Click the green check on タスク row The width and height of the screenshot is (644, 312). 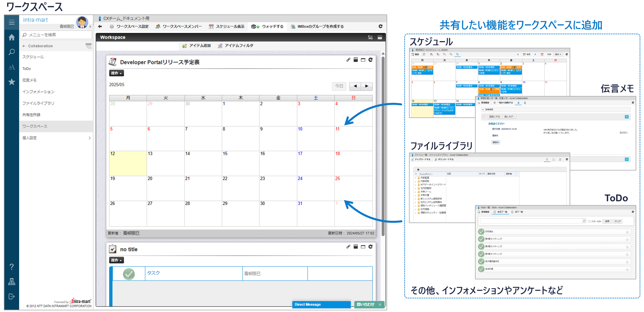point(129,274)
